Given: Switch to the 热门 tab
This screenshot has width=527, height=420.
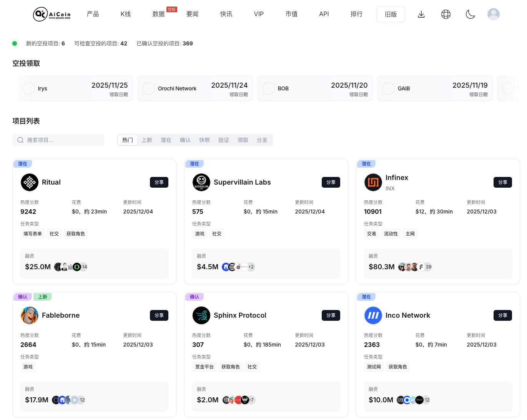Looking at the screenshot, I should tap(127, 140).
